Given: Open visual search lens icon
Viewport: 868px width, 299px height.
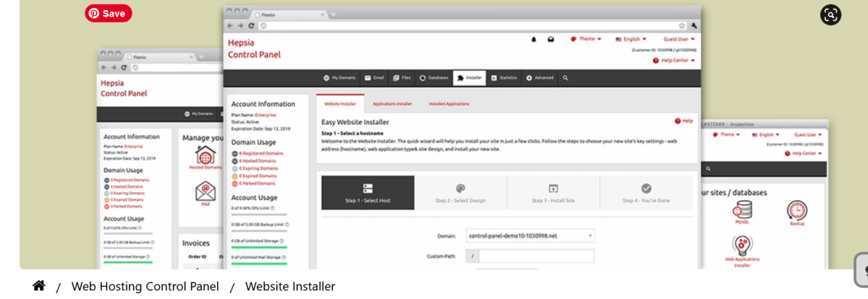Looking at the screenshot, I should pos(830,14).
